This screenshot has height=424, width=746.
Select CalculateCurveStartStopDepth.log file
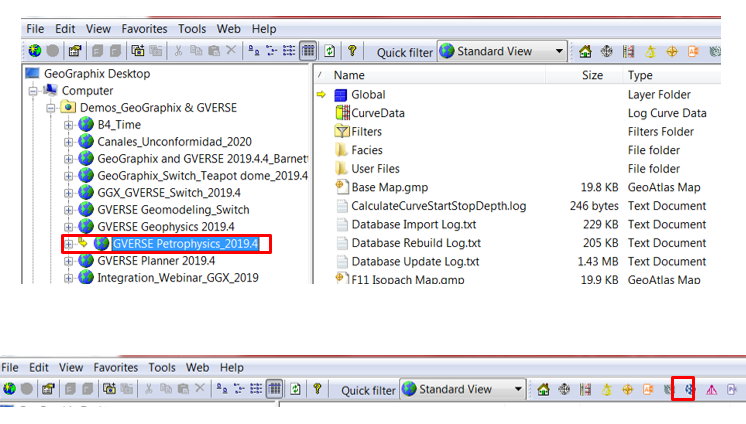439,206
